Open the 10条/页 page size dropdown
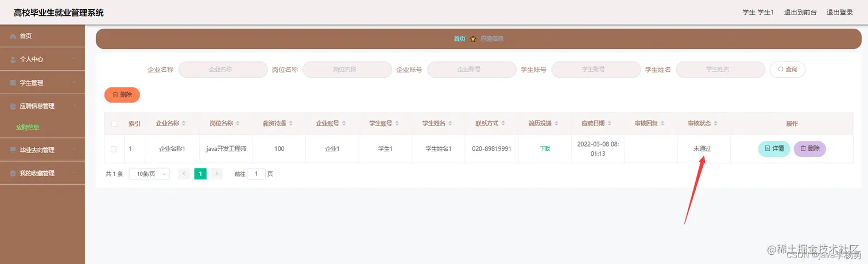The width and height of the screenshot is (868, 264). coord(149,174)
